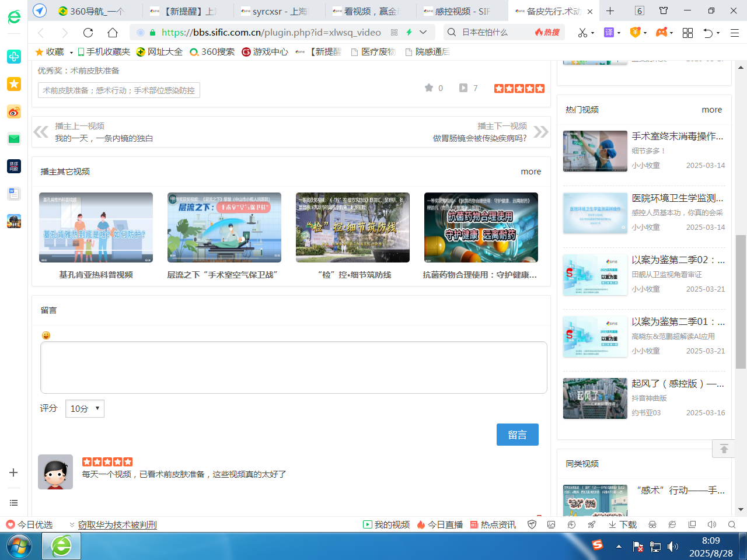Click the grid/apps layout icon in toolbar
Screen dimensions: 747x560
[687, 33]
